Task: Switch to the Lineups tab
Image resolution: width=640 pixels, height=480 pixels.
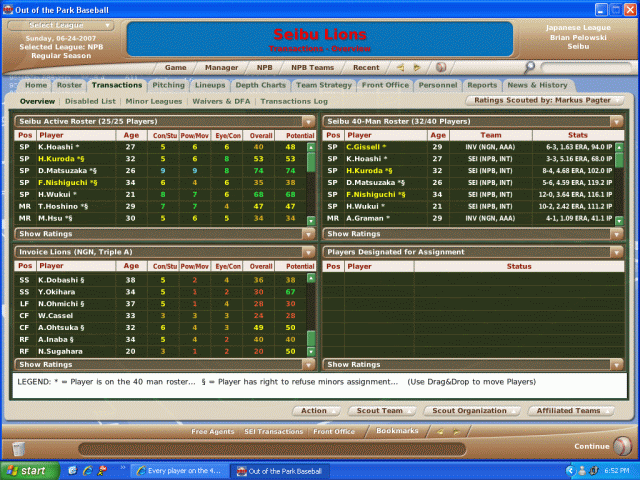Action: tap(210, 85)
